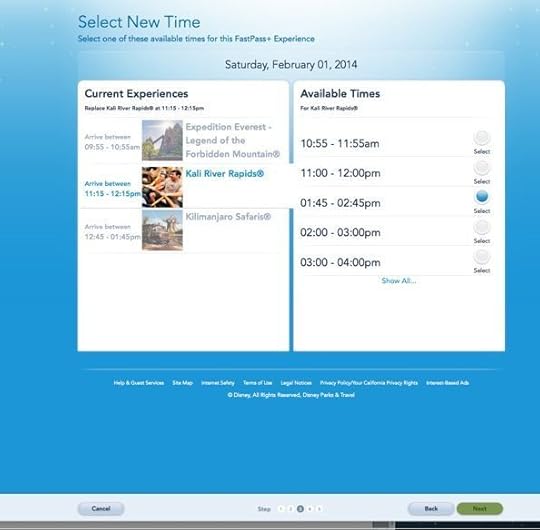Click the For Kali River Rapids® subtitle
This screenshot has width=540, height=530.
click(329, 108)
